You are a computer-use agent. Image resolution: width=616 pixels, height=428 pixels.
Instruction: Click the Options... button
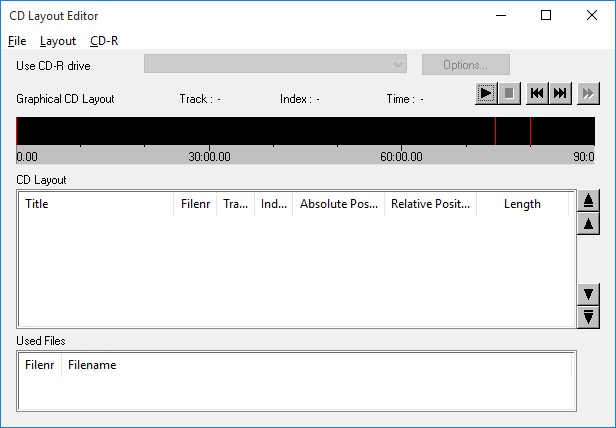[466, 64]
